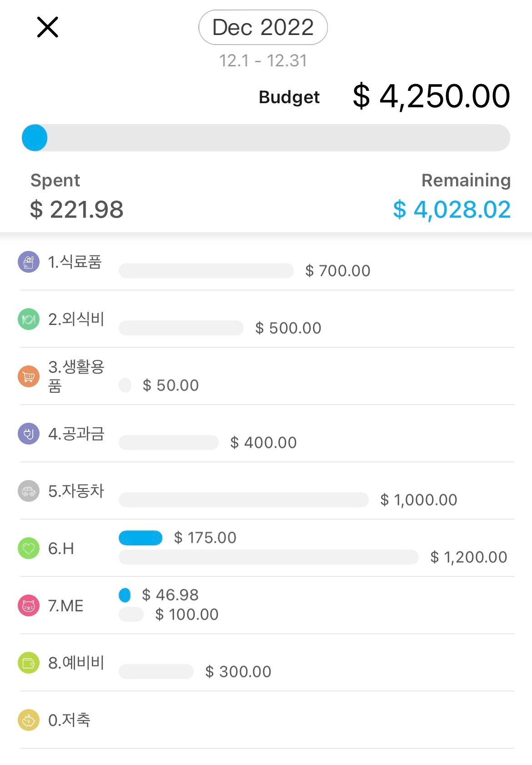Click the 7.ME spent amount $ 46.98
532x765 pixels.
tap(170, 595)
